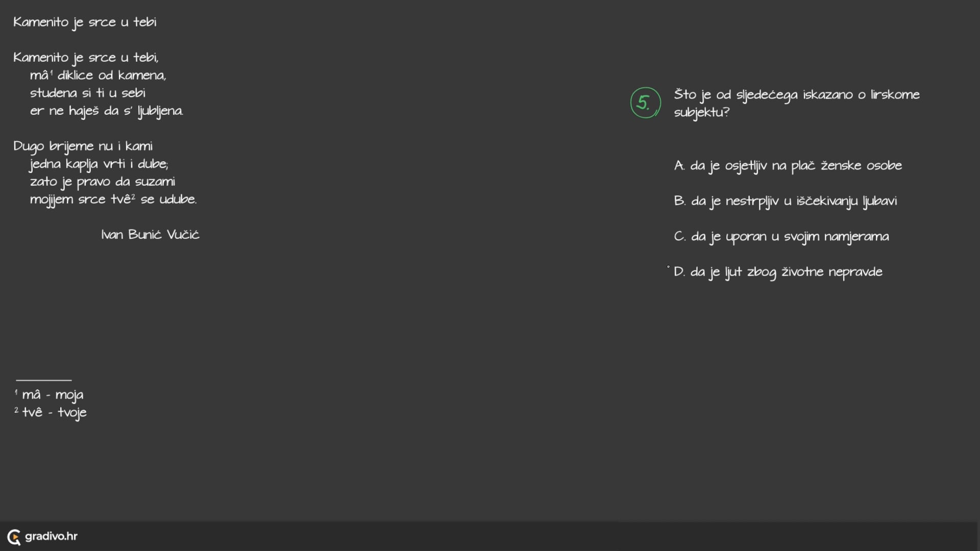This screenshot has width=980, height=551.
Task: Click the line "jedna kaplja vrti i dube"
Action: point(99,164)
